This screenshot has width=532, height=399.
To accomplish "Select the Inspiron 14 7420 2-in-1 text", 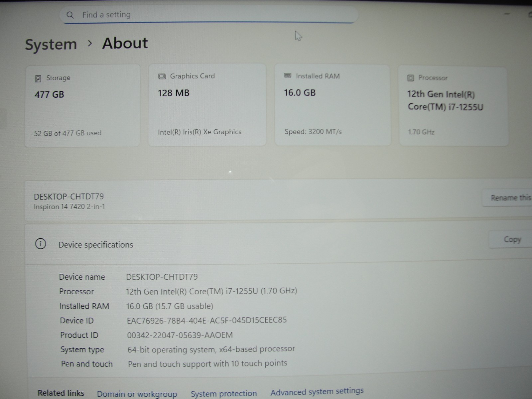I will 69,206.
